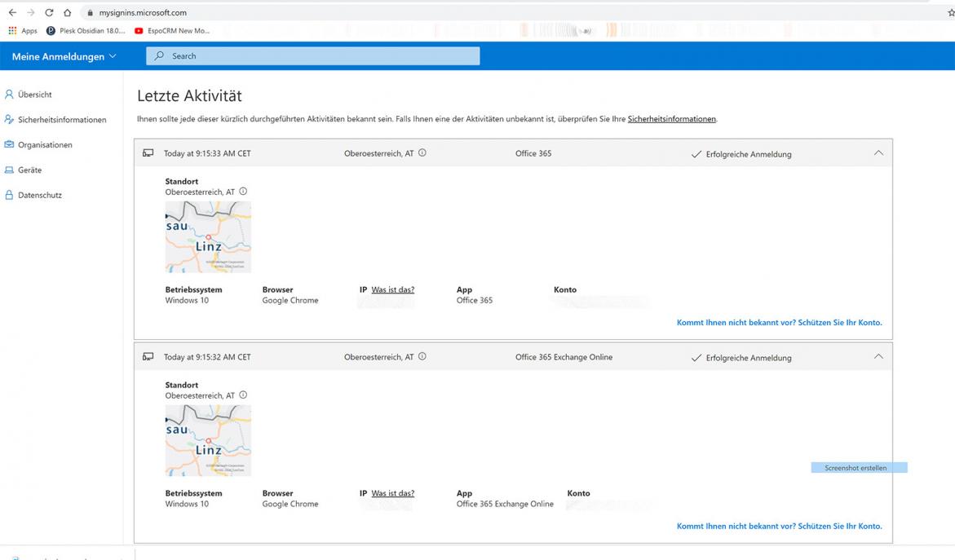Screen dimensions: 955x560
Task: Collapse the 9:15:33 AM sign-in entry
Action: [x=878, y=152]
